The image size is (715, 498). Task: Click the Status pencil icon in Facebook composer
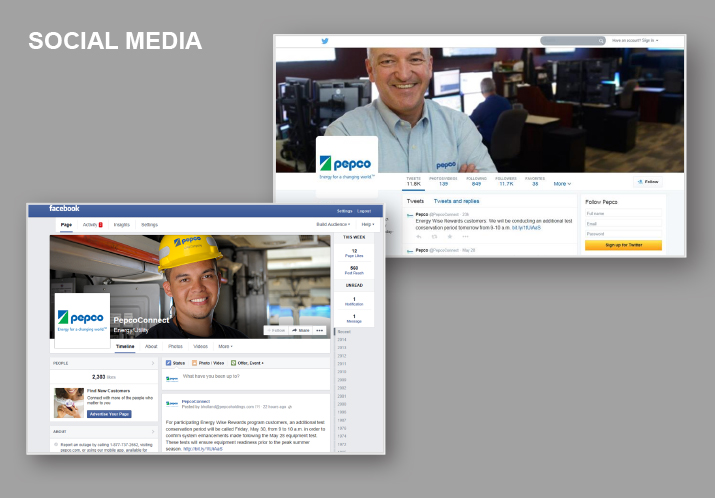click(168, 363)
